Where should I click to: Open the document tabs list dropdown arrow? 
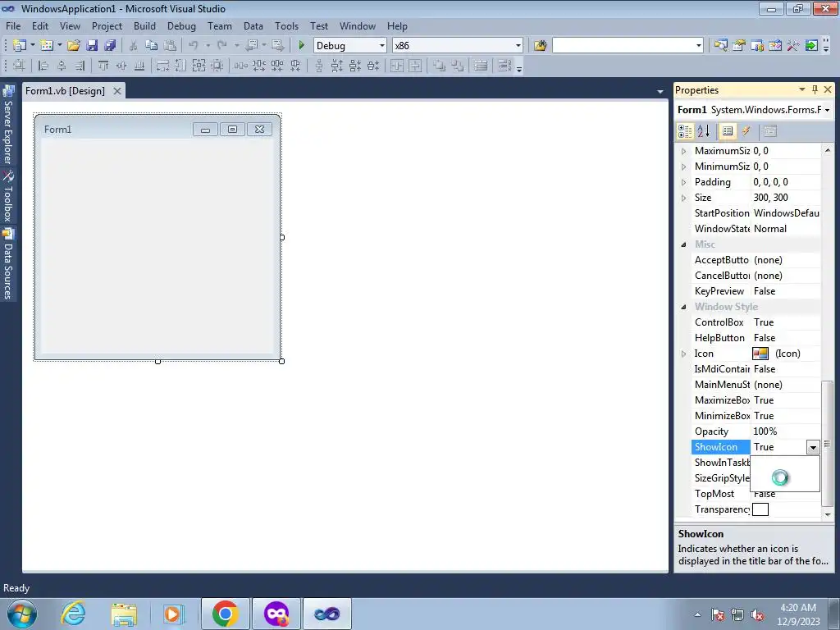click(660, 92)
